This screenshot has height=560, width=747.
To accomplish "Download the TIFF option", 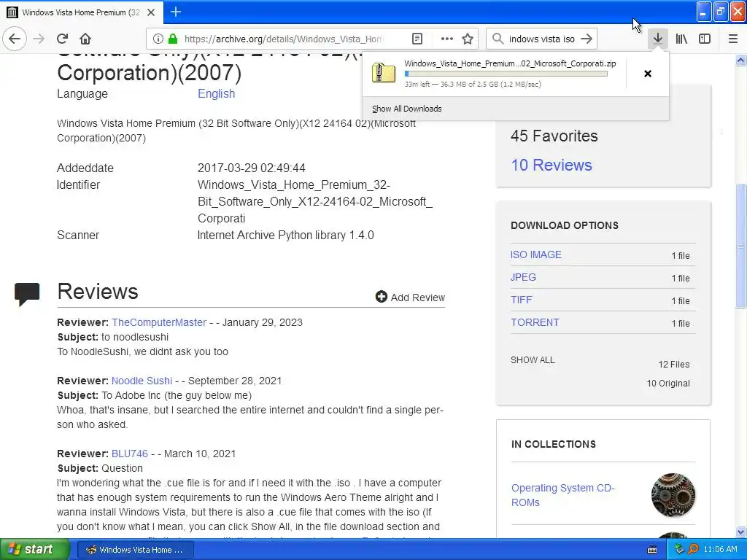I will [x=521, y=300].
